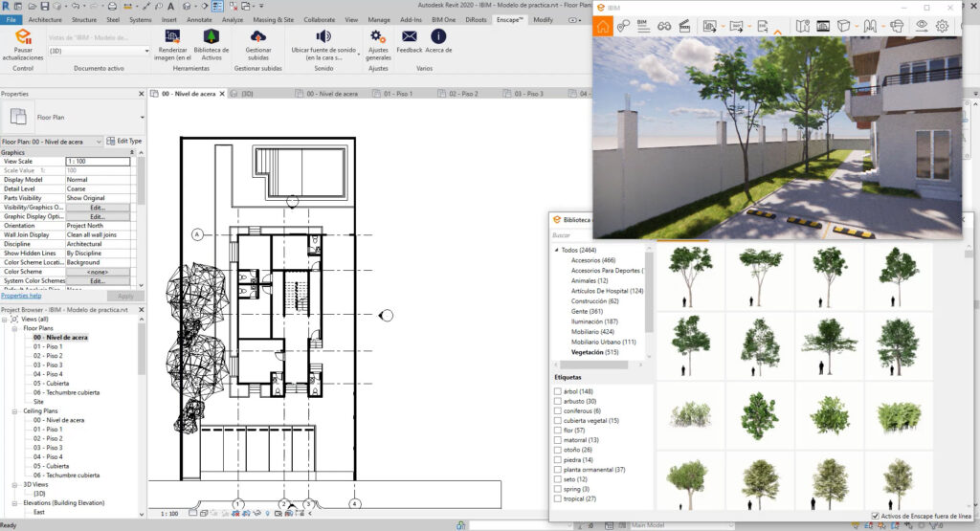
Task: Click Edit button for Graphic Display Options
Action: [x=98, y=217]
